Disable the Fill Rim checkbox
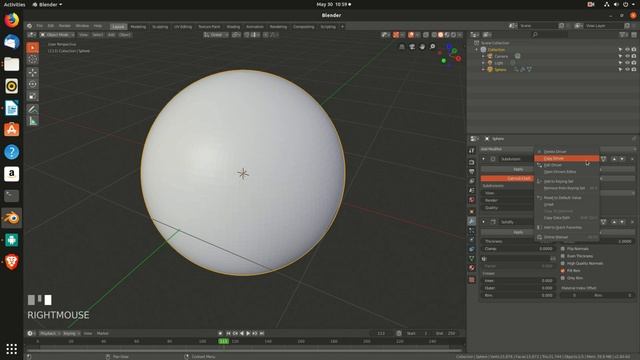Image resolution: width=640 pixels, height=360 pixels. click(563, 271)
